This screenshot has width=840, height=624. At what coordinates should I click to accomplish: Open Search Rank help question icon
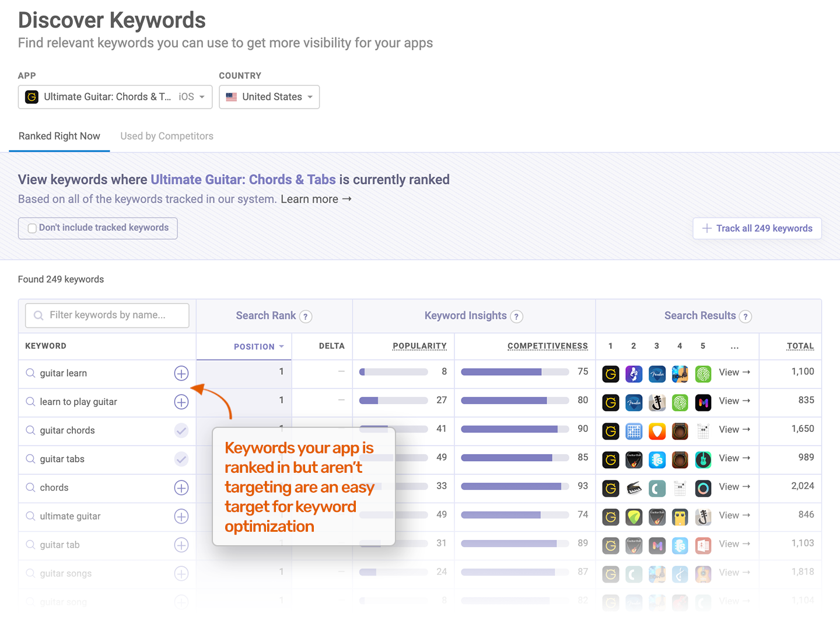click(x=306, y=316)
